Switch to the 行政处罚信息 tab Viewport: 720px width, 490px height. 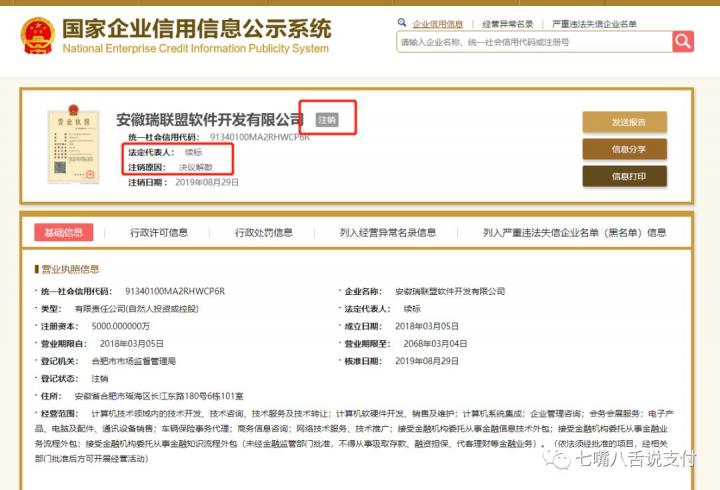[264, 232]
